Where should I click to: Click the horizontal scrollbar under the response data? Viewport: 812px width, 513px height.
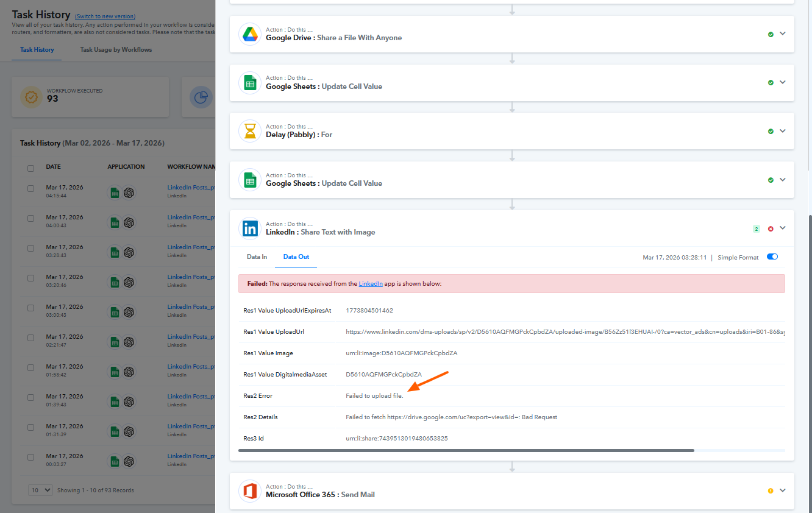[466, 450]
